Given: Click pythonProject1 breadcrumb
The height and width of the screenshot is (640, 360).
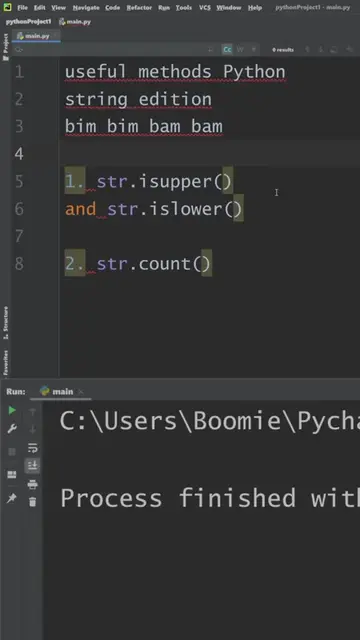Looking at the screenshot, I should (28, 22).
